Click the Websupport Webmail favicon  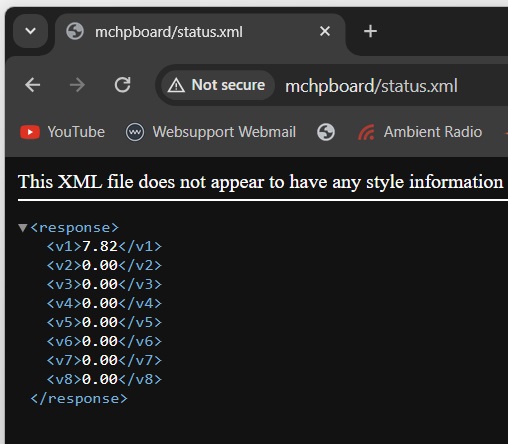pos(135,132)
